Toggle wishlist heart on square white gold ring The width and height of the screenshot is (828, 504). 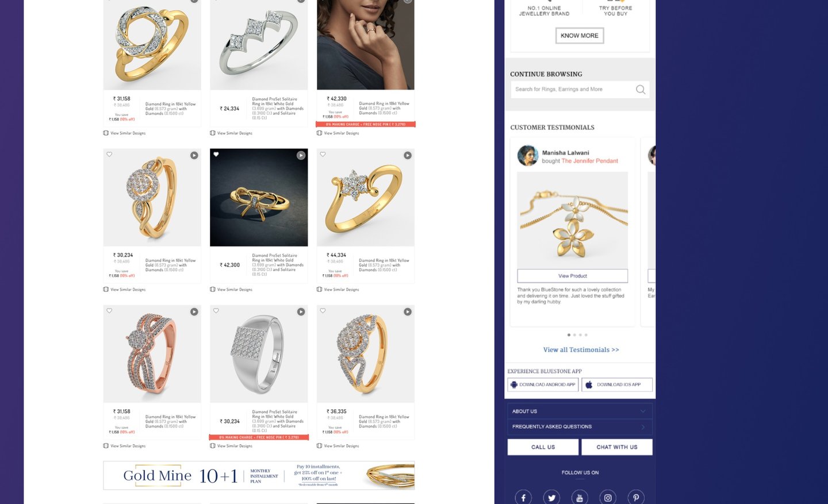[x=216, y=311]
